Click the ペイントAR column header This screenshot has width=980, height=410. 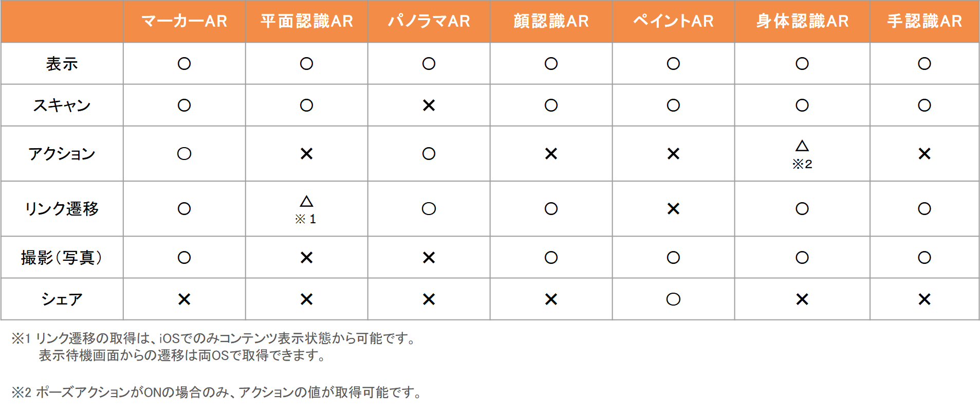tap(674, 21)
